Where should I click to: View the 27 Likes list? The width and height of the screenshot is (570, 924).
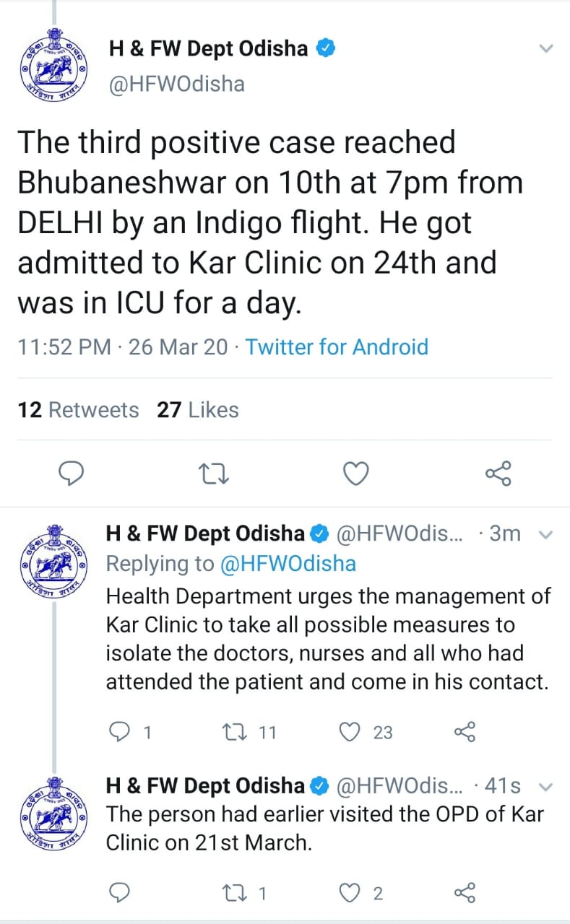pos(197,410)
